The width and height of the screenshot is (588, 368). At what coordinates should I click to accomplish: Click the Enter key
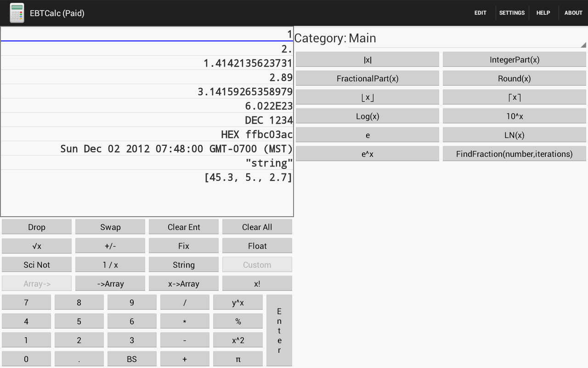[279, 330]
